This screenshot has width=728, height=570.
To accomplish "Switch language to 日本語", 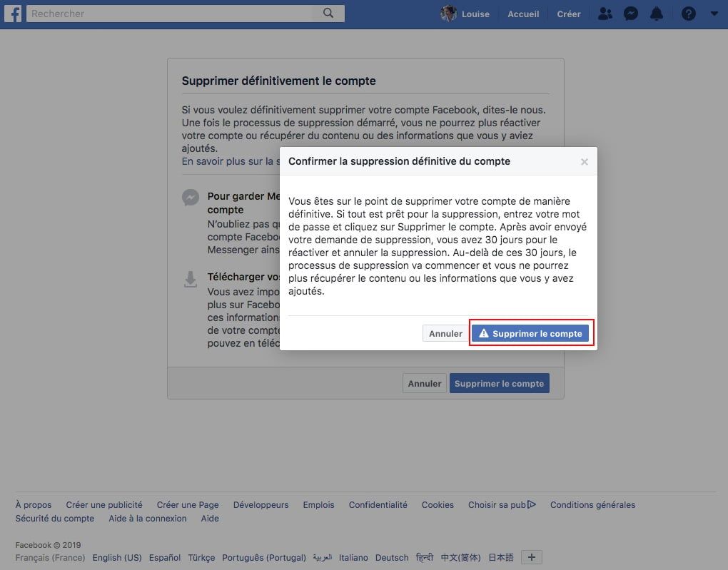I will tap(501, 557).
